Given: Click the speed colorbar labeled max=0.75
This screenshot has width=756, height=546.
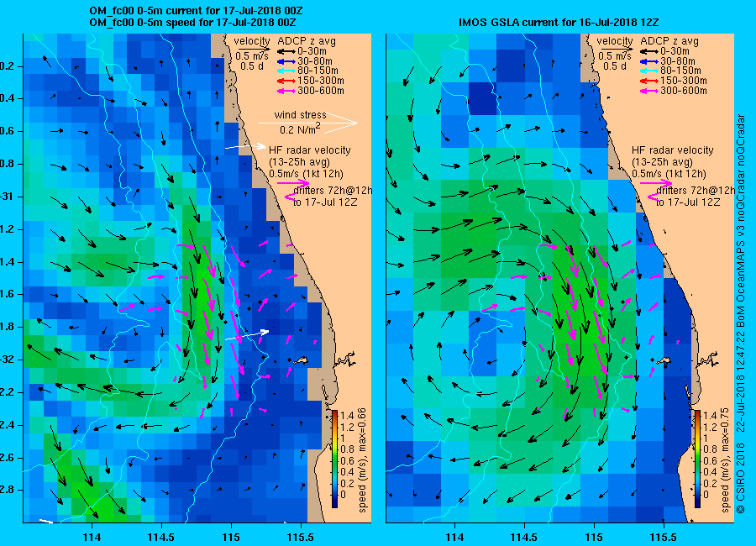Looking at the screenshot, I should click(697, 459).
